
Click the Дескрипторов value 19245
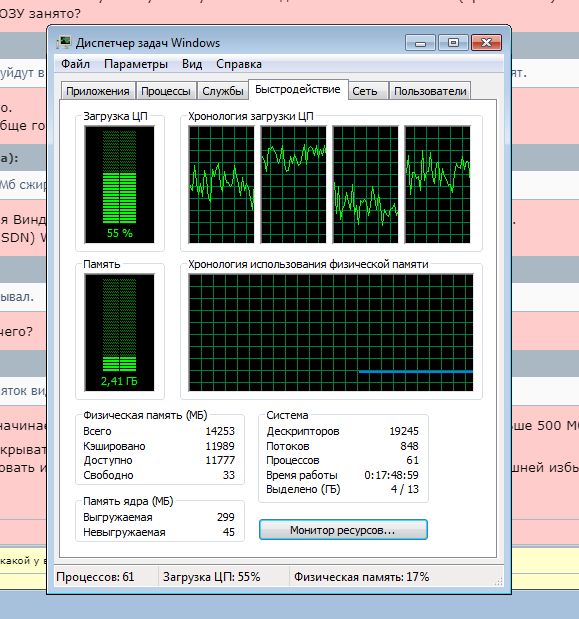pyautogui.click(x=404, y=431)
